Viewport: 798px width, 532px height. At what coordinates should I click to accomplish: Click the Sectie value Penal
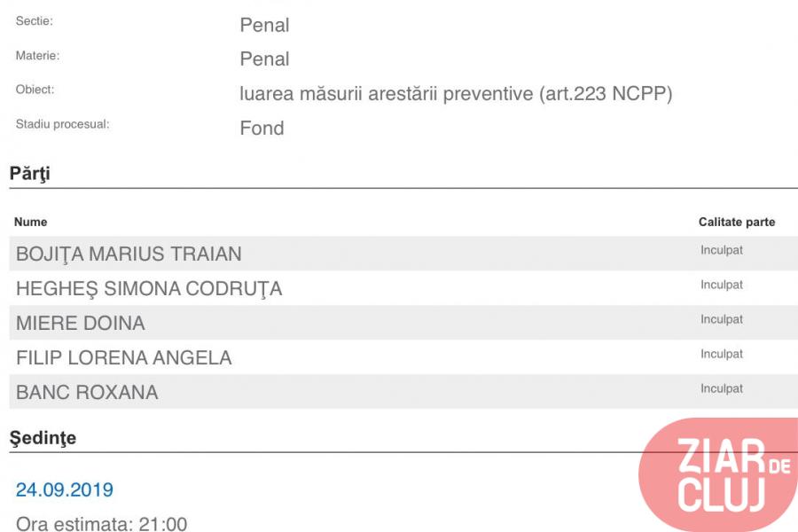tap(264, 25)
